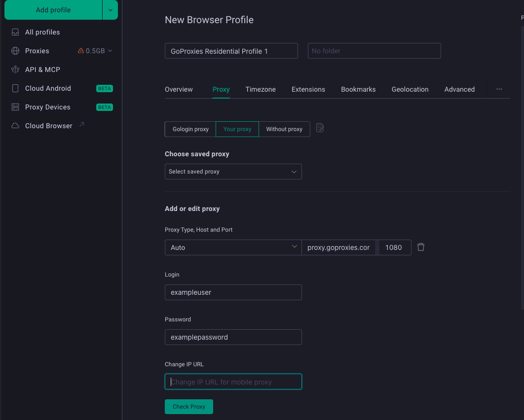The image size is (524, 420).
Task: Expand the proxy type Auto dropdown
Action: coord(233,247)
